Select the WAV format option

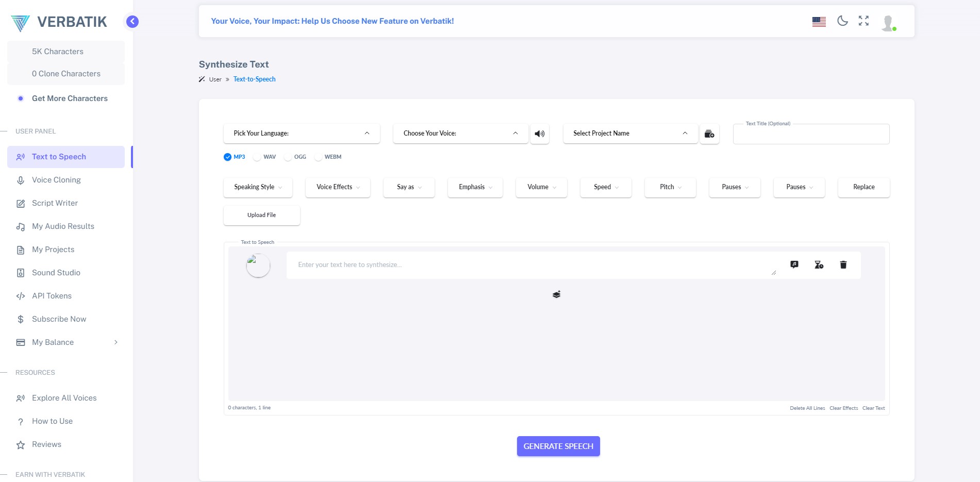(x=264, y=157)
